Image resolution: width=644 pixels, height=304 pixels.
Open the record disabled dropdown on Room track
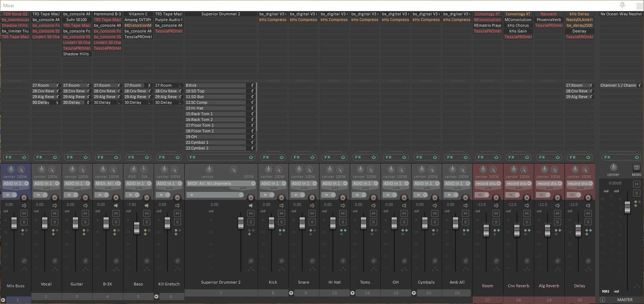[487, 184]
